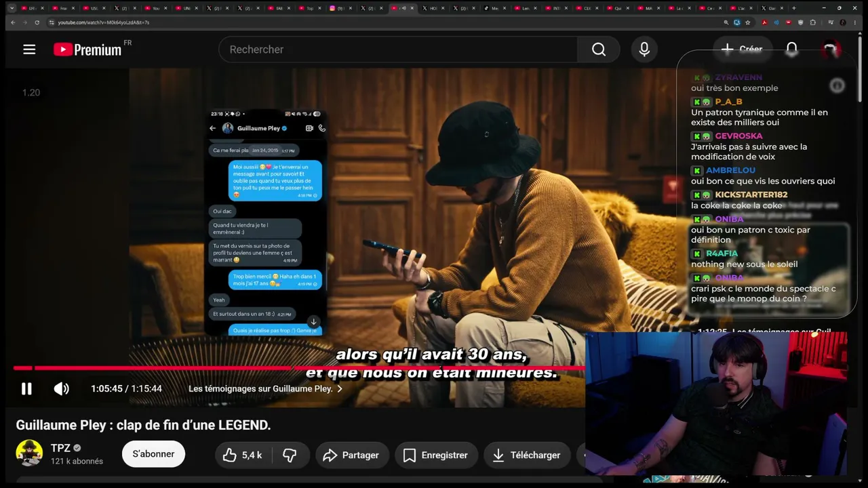Viewport: 868px width, 488px height.
Task: Click the streamer webcam overlay
Action: (716, 405)
